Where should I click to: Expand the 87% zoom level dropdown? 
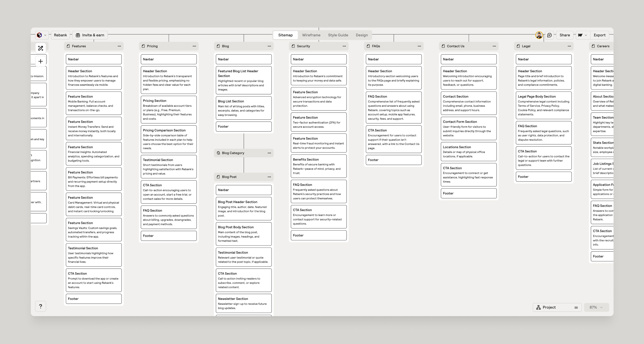pyautogui.click(x=596, y=308)
